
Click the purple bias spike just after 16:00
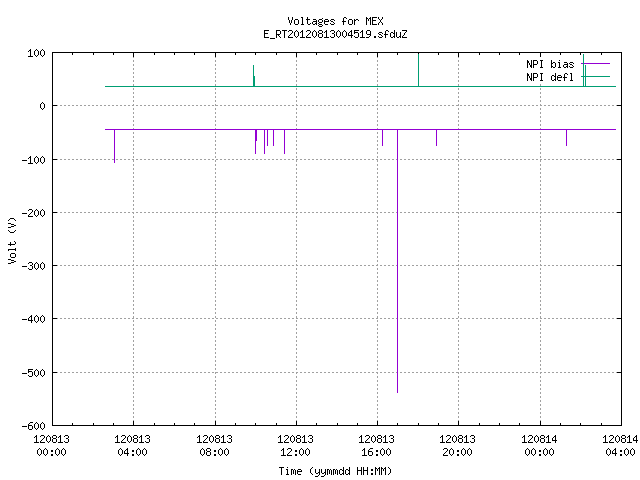pyautogui.click(x=382, y=138)
